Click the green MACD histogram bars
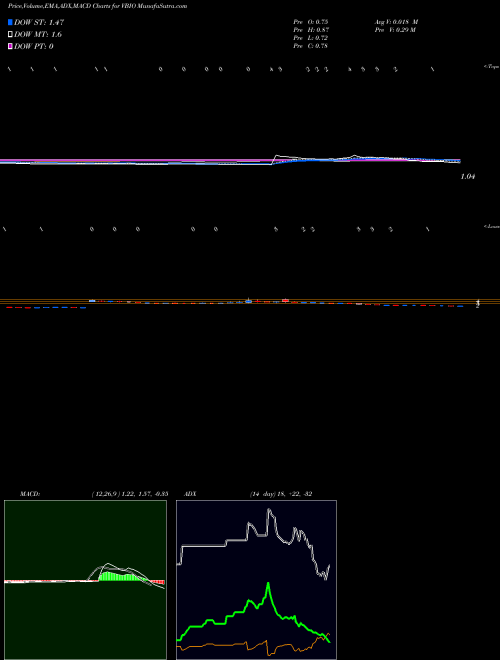The image size is (500, 660). pyautogui.click(x=120, y=577)
